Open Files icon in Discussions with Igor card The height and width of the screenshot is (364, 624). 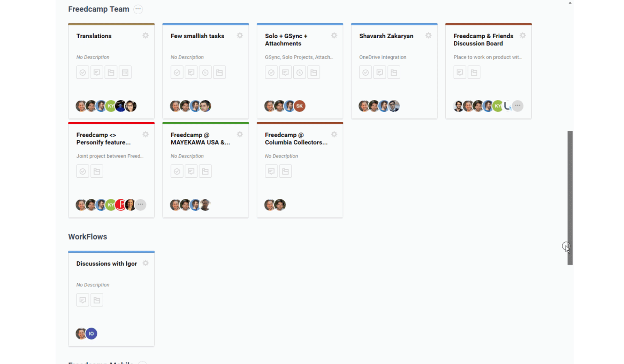[x=97, y=300]
